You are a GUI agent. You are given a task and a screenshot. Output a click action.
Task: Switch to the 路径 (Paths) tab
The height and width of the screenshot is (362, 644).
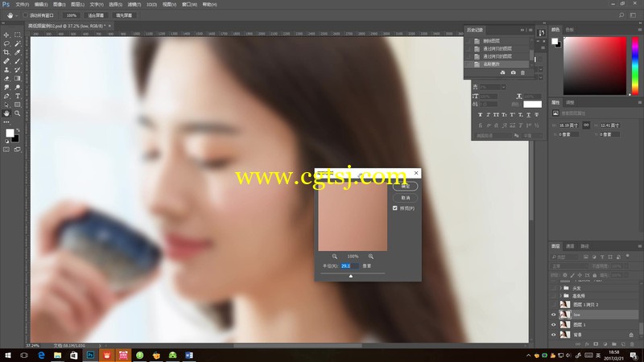coord(584,246)
